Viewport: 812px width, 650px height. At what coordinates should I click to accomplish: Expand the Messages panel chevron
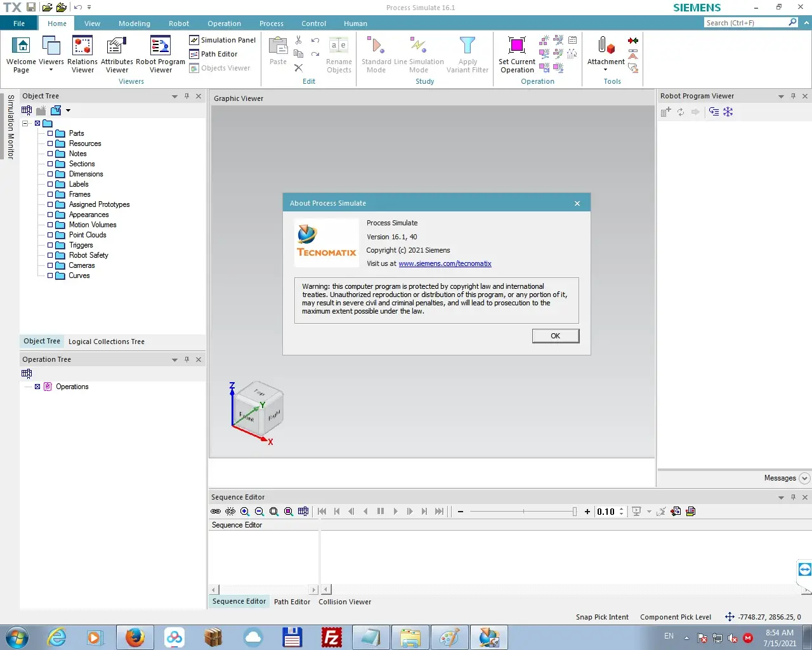click(804, 479)
